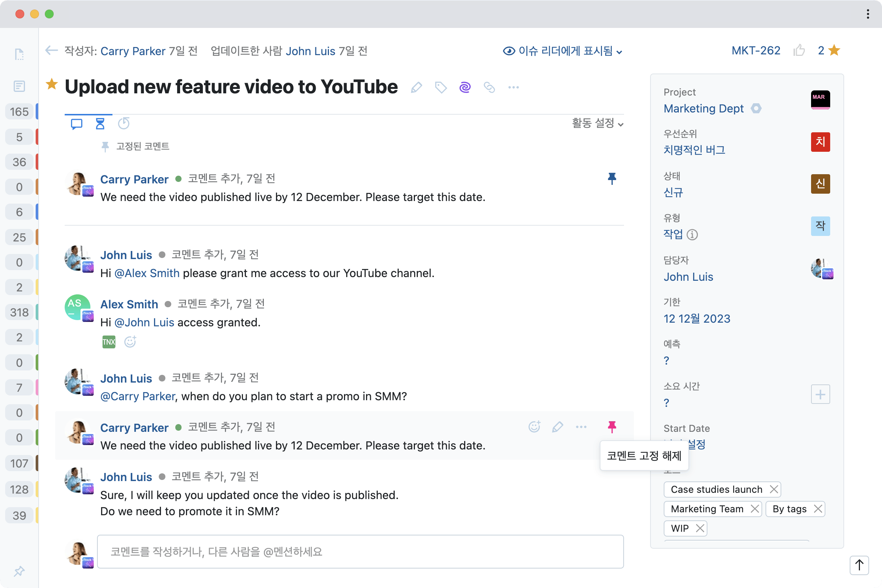882x588 pixels.
Task: Select the comments speech-bubble tab
Action: (76, 123)
